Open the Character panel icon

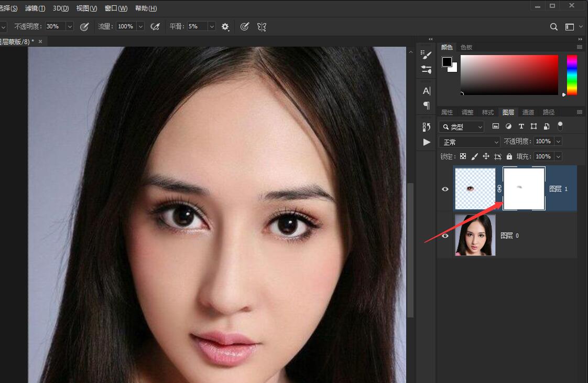[426, 90]
